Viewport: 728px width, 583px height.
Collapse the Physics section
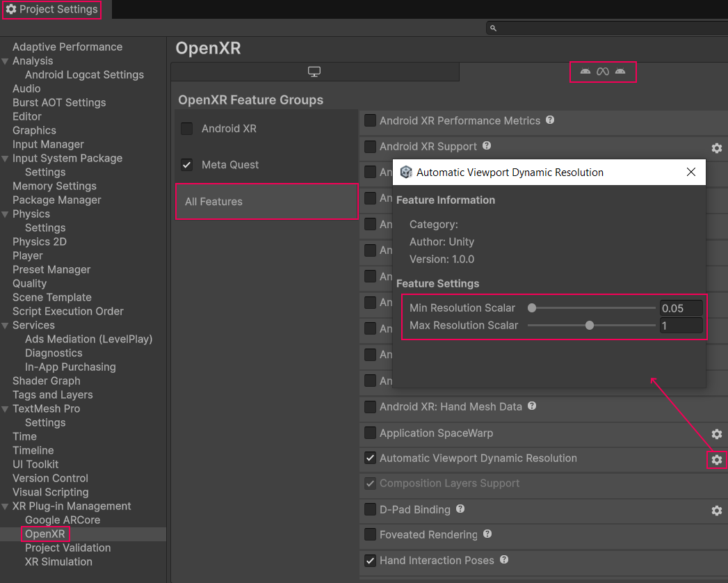coord(6,214)
